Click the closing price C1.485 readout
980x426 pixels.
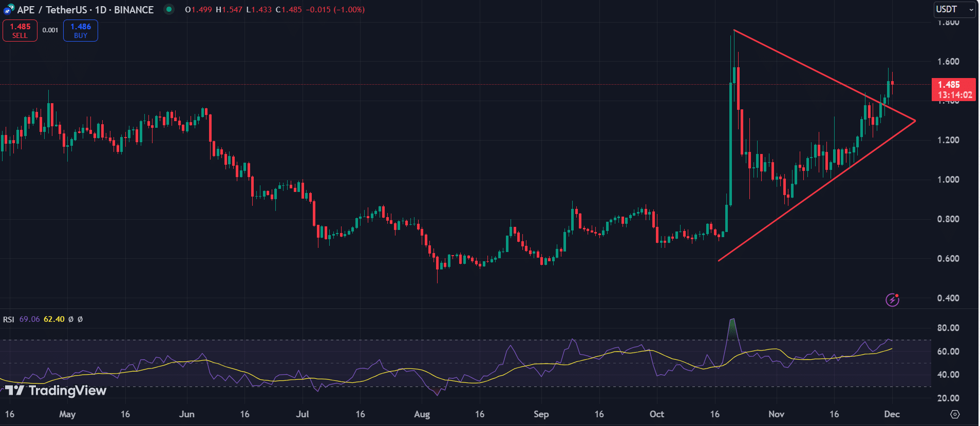[289, 10]
